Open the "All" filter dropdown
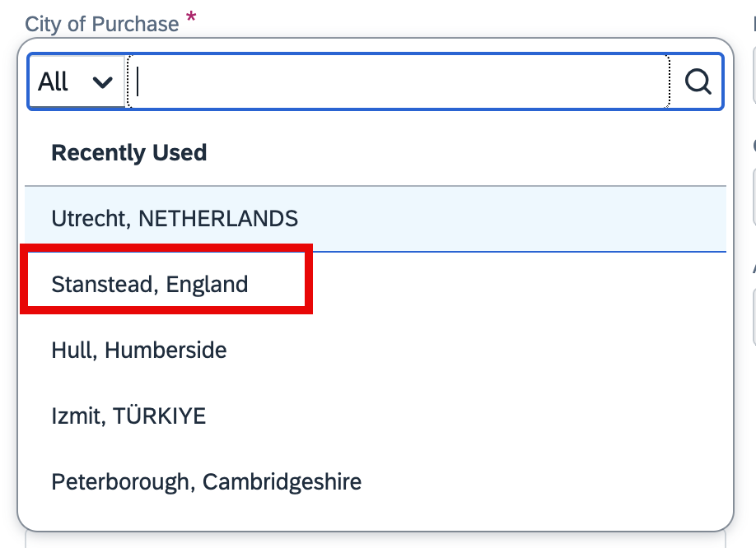This screenshot has height=548, width=756. [77, 81]
